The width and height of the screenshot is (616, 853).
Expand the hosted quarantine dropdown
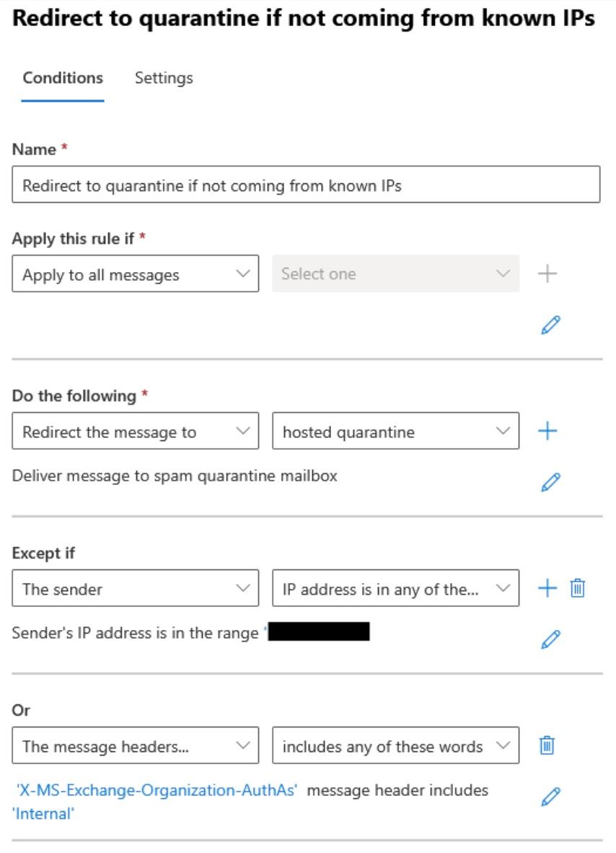pos(395,431)
